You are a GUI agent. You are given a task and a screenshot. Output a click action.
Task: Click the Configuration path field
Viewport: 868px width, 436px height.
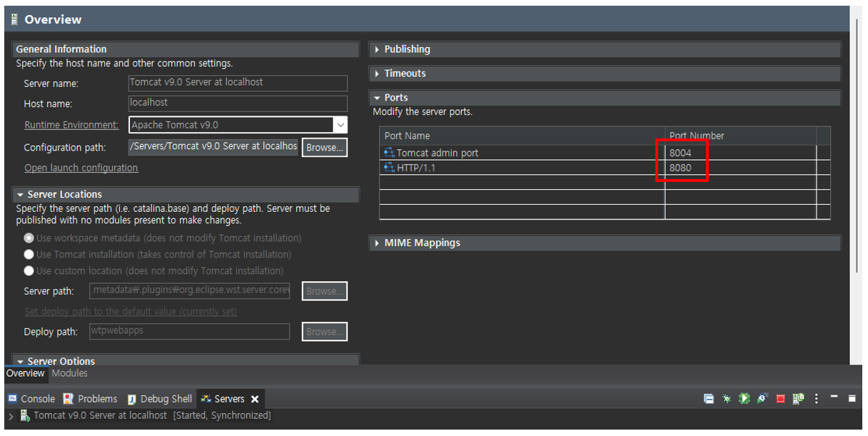(x=213, y=147)
